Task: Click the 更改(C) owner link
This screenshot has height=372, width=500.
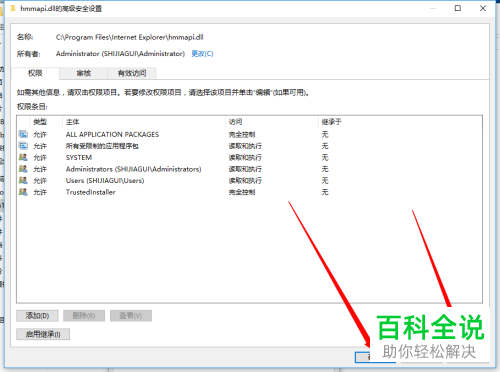Action: (x=202, y=54)
